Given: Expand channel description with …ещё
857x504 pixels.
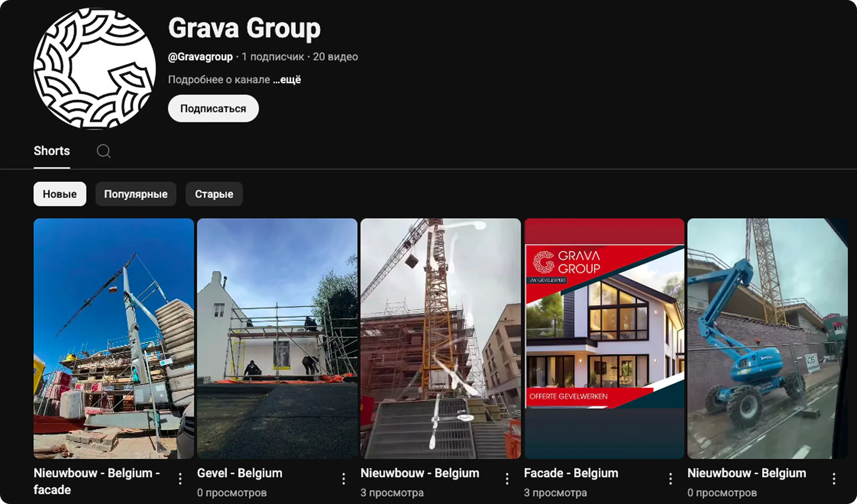Looking at the screenshot, I should [287, 80].
